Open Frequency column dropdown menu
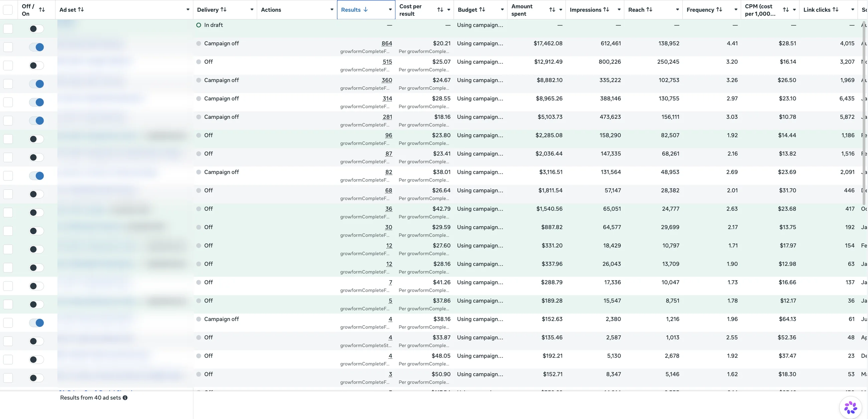The image size is (868, 419). pos(736,10)
